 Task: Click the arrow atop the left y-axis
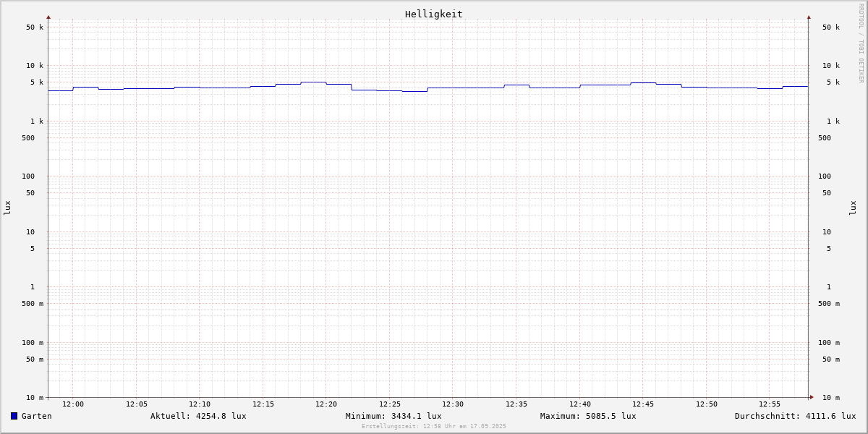48,17
